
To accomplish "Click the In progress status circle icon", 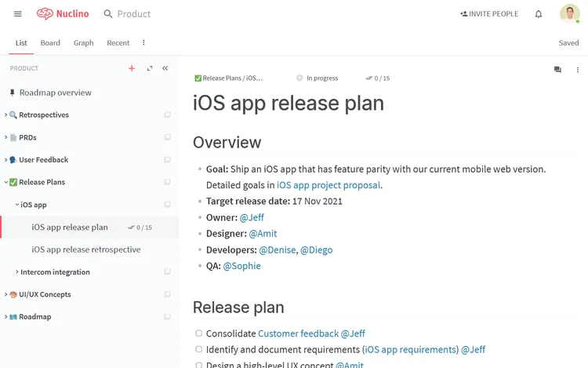I will (299, 78).
